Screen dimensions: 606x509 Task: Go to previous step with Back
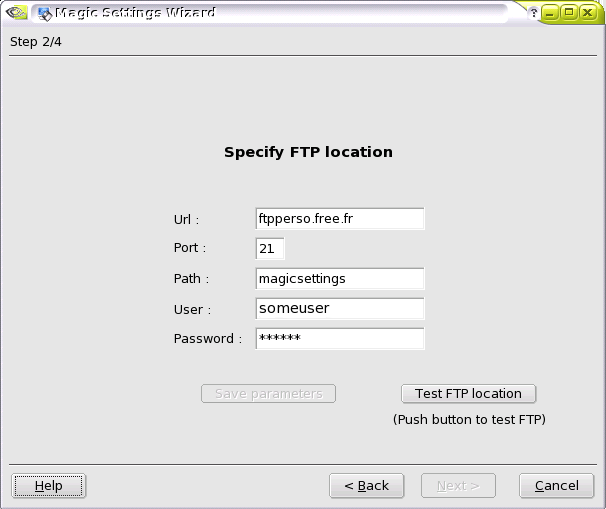coord(366,486)
